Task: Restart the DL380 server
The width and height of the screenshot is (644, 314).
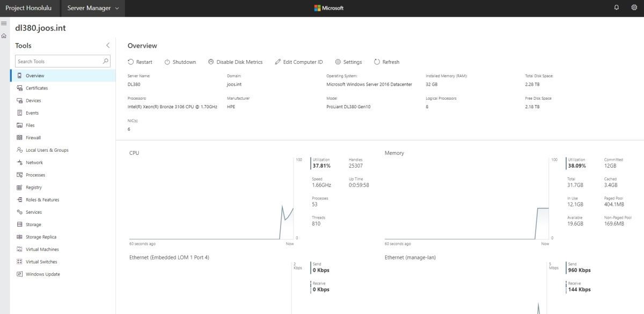Action: click(140, 62)
